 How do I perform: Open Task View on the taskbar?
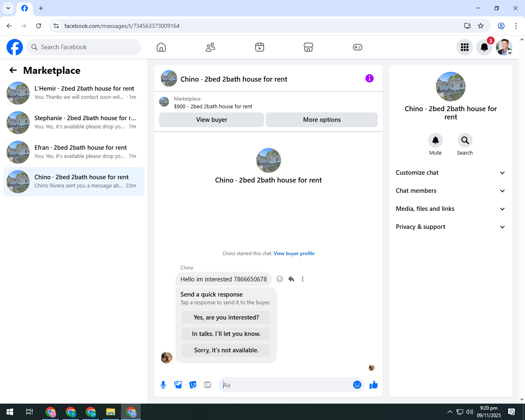click(30, 412)
